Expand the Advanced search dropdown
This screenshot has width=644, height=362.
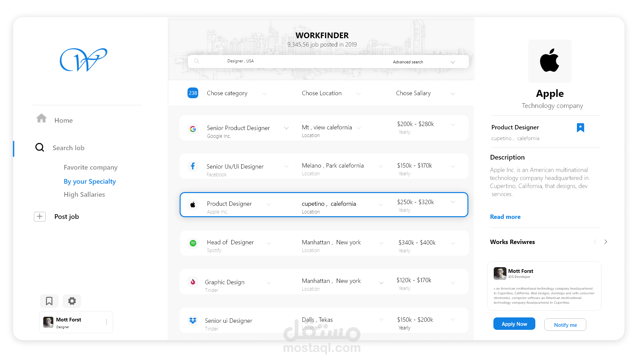[x=453, y=62]
